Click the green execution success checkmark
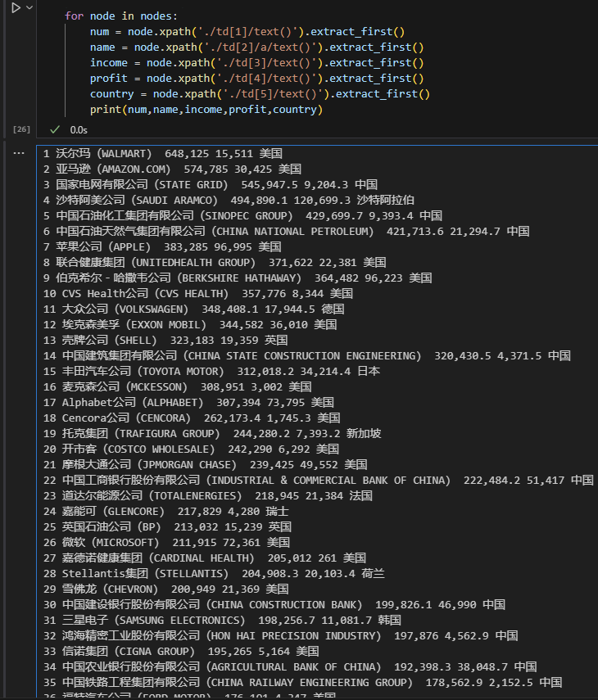Viewport: 598px width, 700px height. tap(55, 130)
